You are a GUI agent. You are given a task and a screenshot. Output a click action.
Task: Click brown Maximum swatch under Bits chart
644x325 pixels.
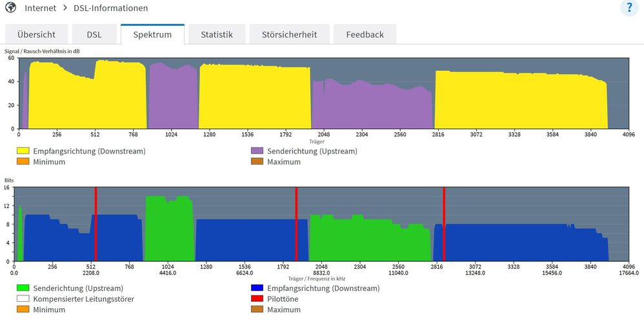click(x=257, y=310)
